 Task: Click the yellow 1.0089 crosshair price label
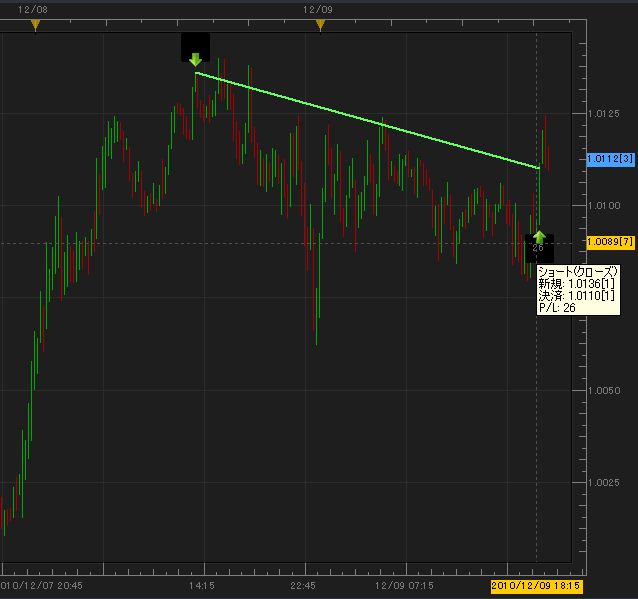click(610, 242)
